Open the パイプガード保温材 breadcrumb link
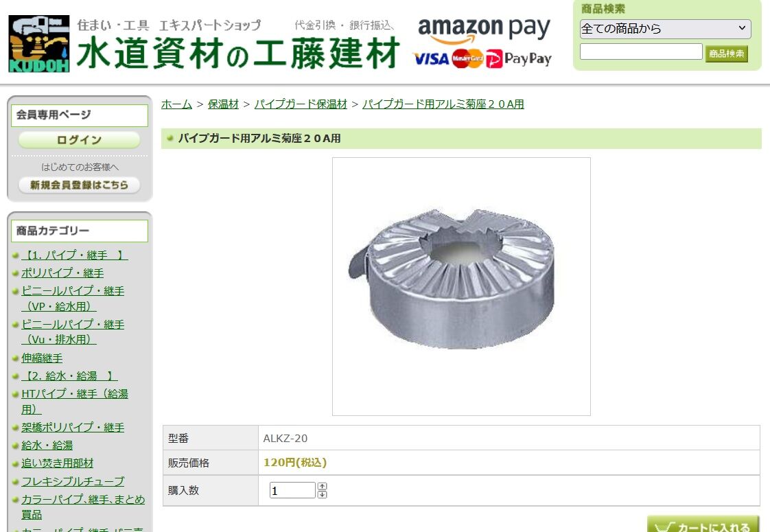The image size is (770, 532). point(301,104)
